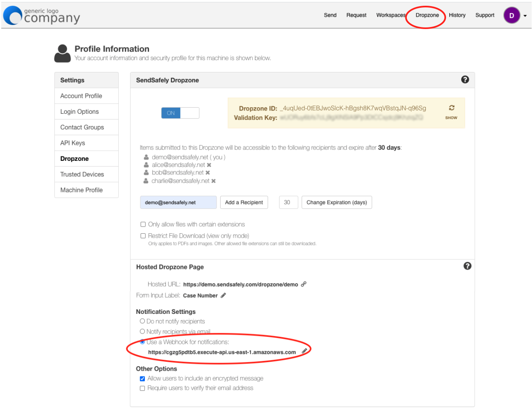Enable only allowing files with certain extensions
This screenshot has width=532, height=417.
(143, 224)
